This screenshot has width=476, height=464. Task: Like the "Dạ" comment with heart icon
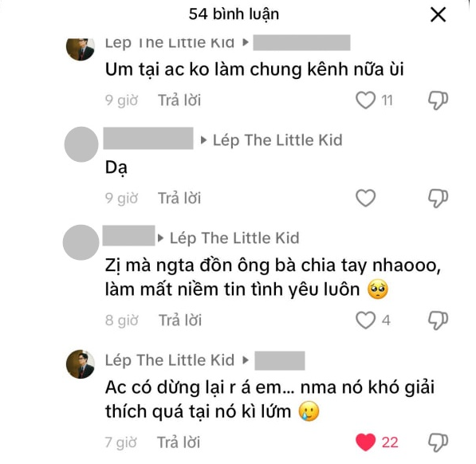coord(365,198)
